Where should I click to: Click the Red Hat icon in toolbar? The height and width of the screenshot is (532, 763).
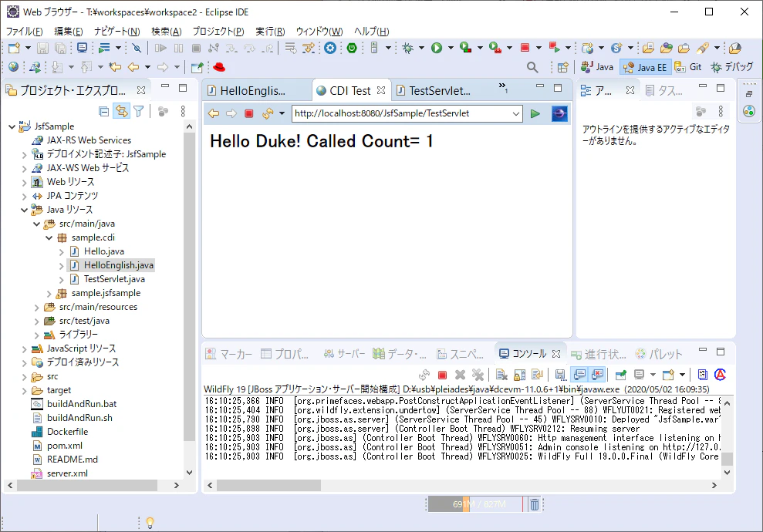point(219,67)
